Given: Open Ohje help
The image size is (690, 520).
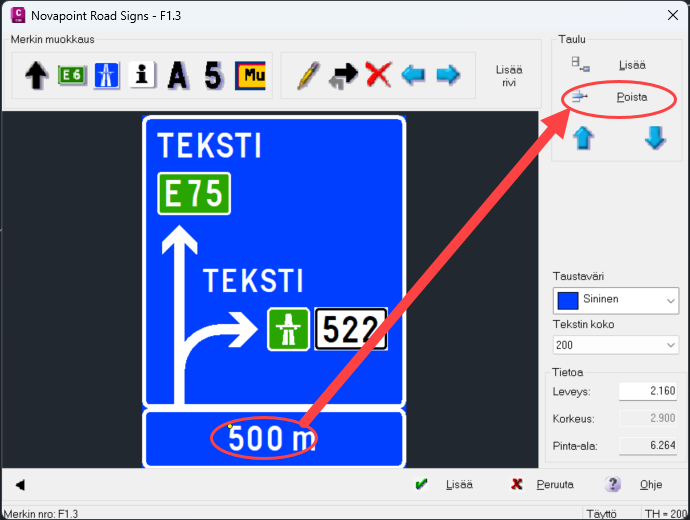Looking at the screenshot, I should point(650,484).
